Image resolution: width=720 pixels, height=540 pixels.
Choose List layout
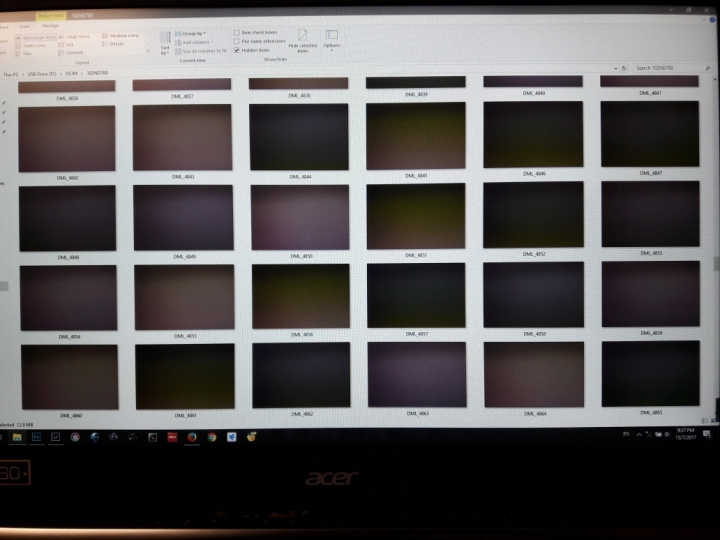click(66, 45)
